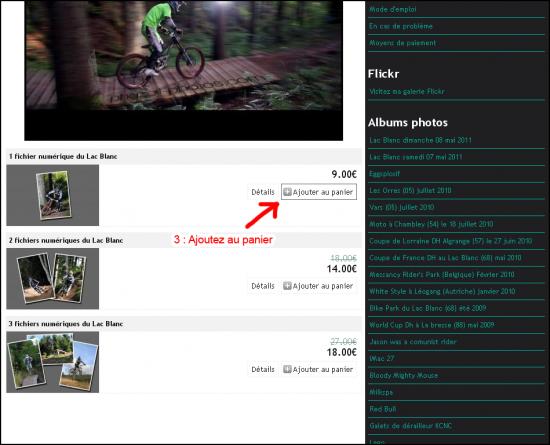Open album Bike Park du Lac Blanc été 2009
This screenshot has height=445, width=550.
click(428, 308)
